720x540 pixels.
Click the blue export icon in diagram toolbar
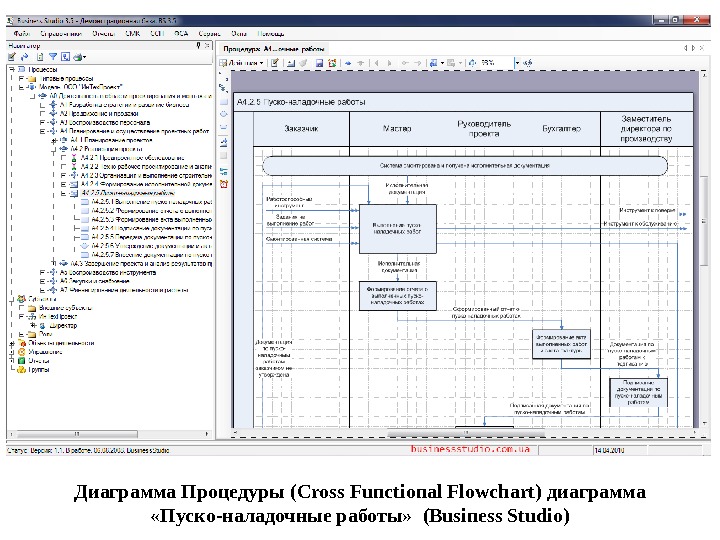point(433,63)
